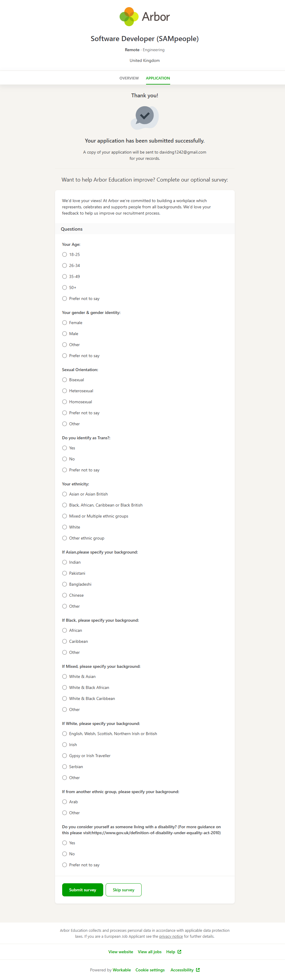
Task: Open Cookie settings in the footer
Action: pyautogui.click(x=150, y=970)
